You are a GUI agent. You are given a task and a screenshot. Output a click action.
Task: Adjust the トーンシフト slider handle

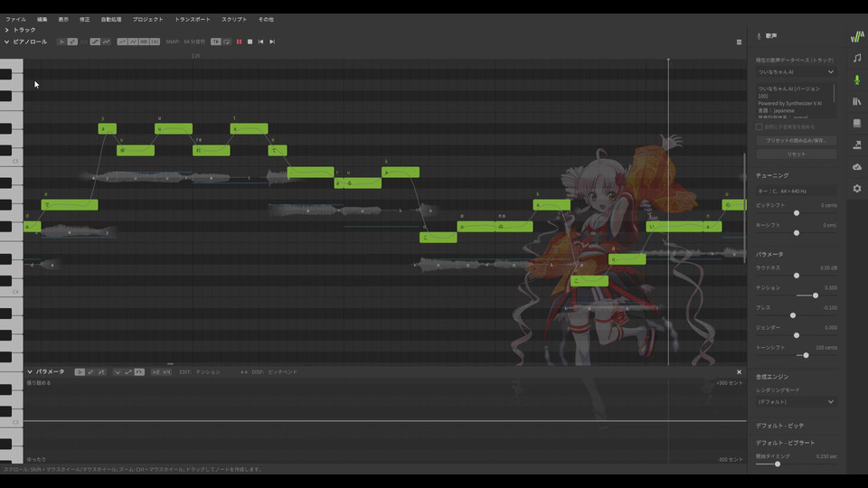[806, 355]
